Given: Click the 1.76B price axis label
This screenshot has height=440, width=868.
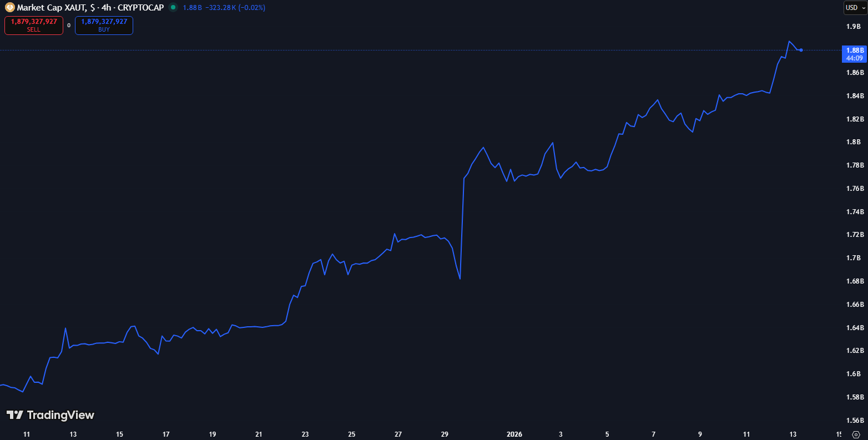Looking at the screenshot, I should 855,189.
